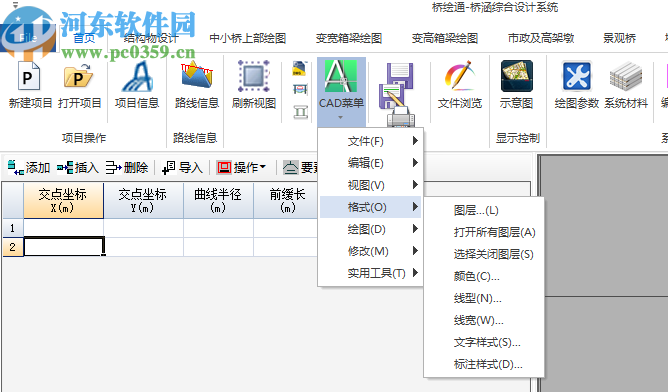Open 项目信息 project information
Image resolution: width=668 pixels, height=392 pixels.
point(137,84)
